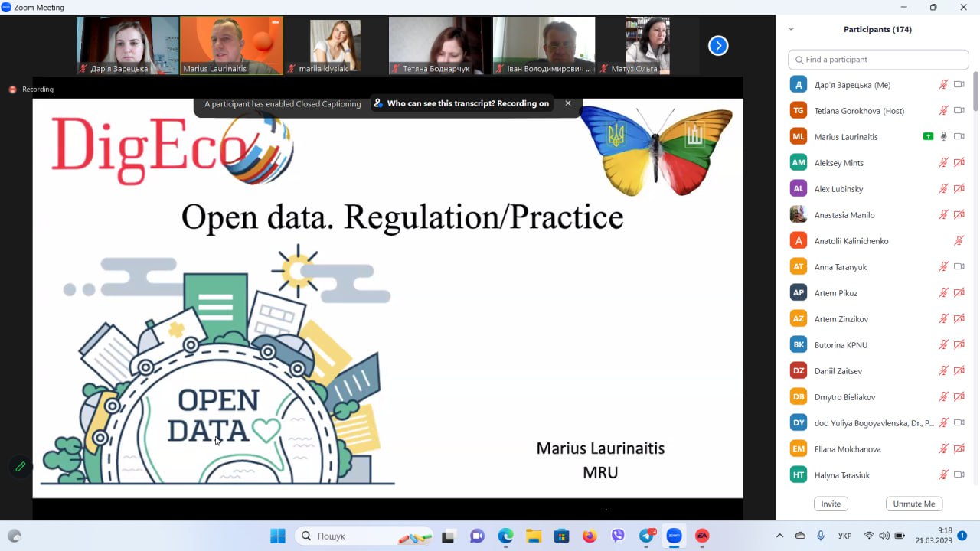Click the Participants (174) panel title
This screenshot has height=551, width=980.
pos(877,29)
